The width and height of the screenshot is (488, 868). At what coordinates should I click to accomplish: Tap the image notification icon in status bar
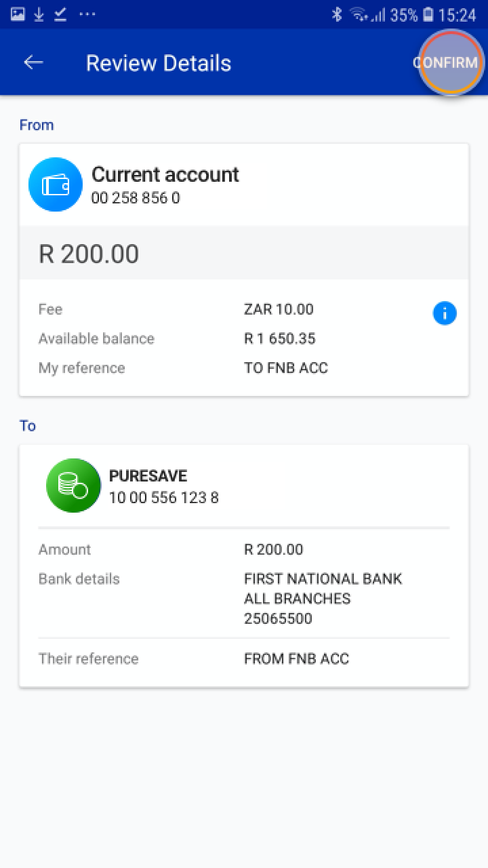(18, 14)
